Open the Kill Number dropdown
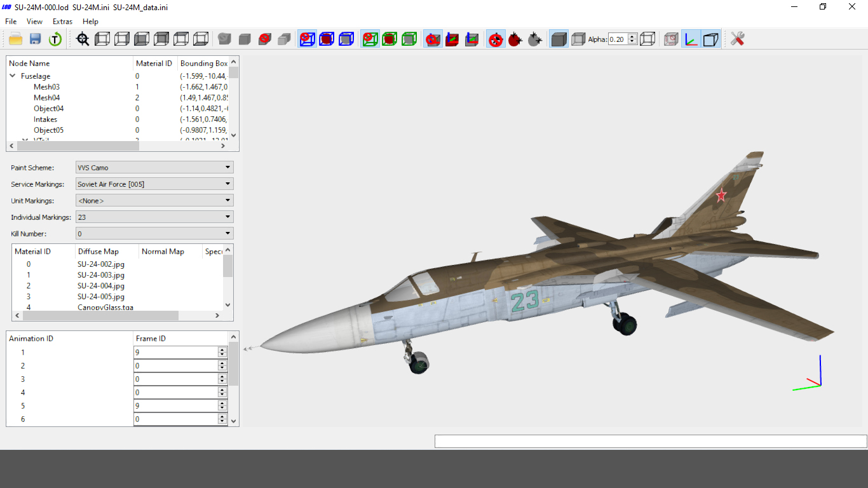Screen dimensions: 868x488 tap(154, 234)
